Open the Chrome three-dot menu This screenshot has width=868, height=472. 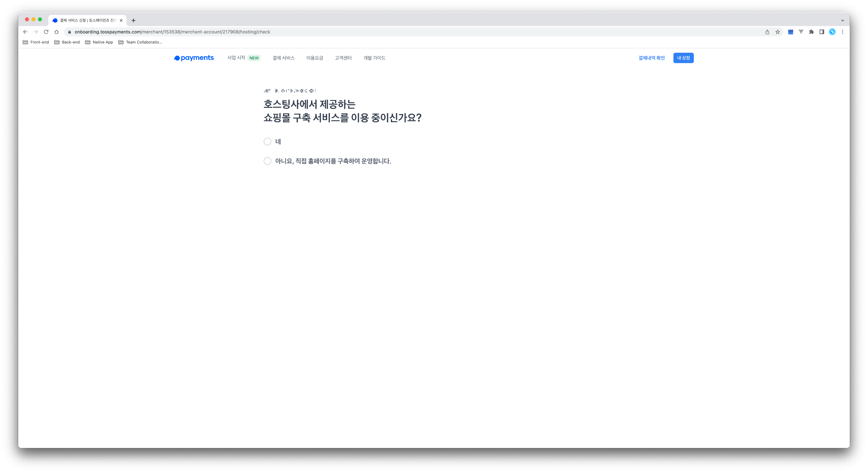click(x=842, y=32)
